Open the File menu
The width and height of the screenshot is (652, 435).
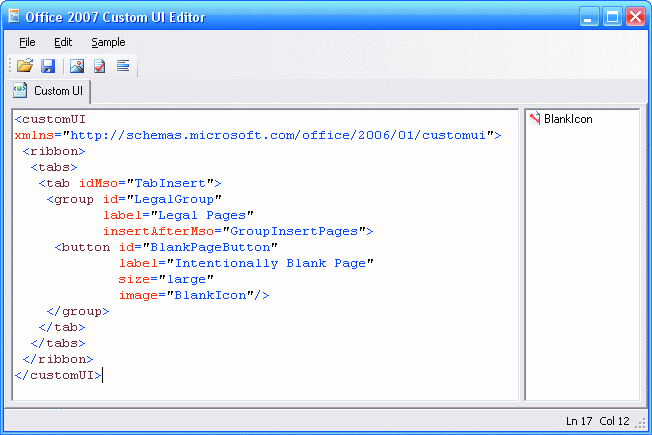coord(27,42)
